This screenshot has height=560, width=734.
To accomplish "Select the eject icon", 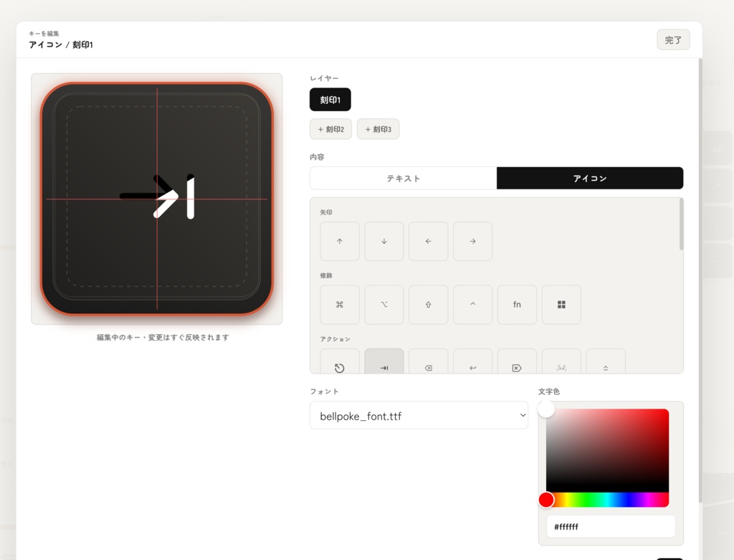I will [606, 361].
